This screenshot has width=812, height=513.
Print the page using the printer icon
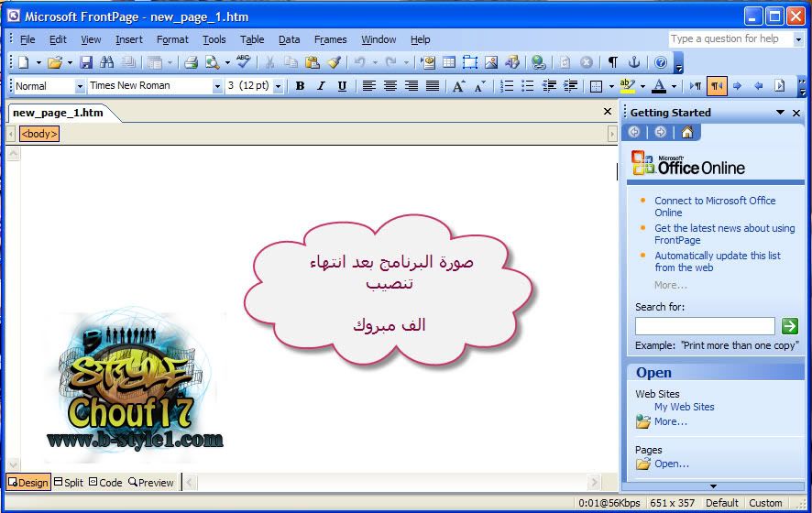192,62
